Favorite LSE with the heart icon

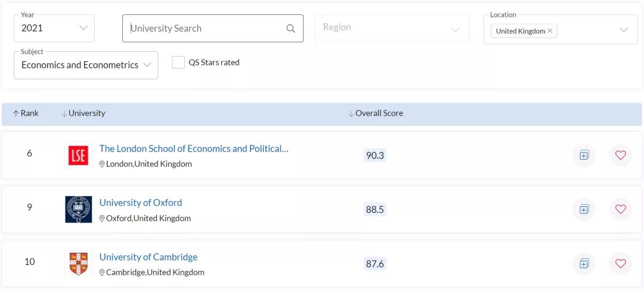pyautogui.click(x=620, y=155)
